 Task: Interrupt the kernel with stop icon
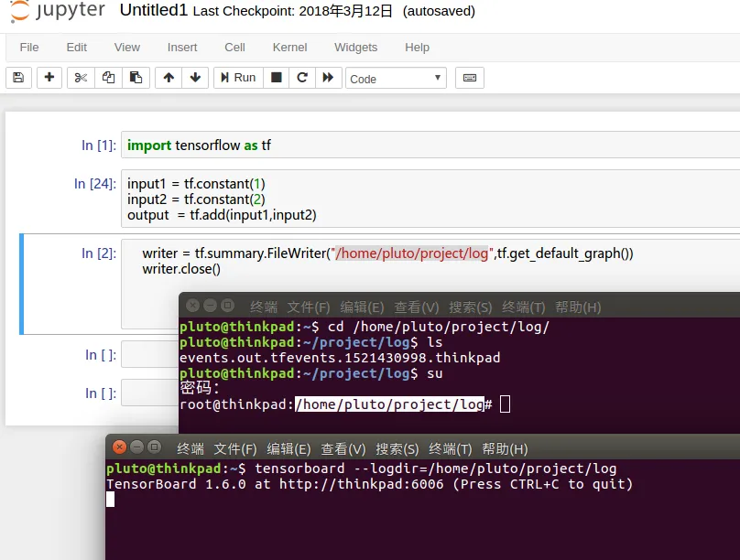pyautogui.click(x=276, y=78)
